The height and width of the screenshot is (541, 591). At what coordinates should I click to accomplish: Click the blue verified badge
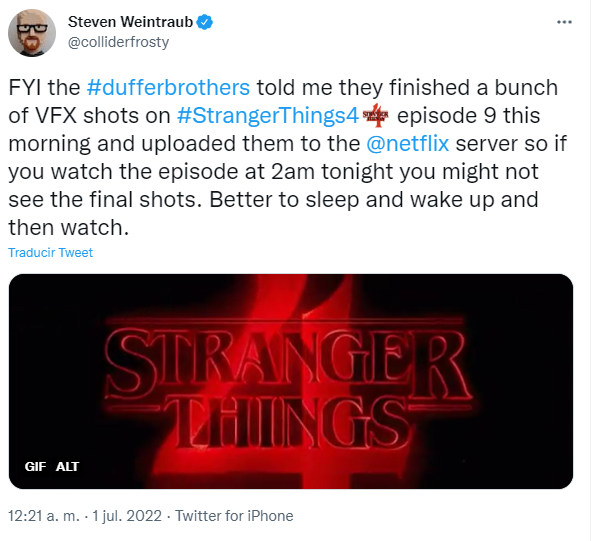point(205,23)
